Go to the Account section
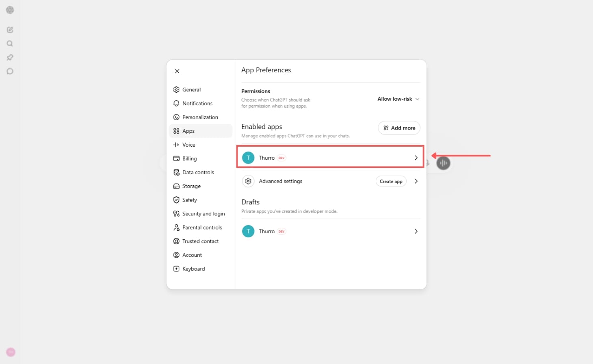The width and height of the screenshot is (593, 364). pos(200,255)
